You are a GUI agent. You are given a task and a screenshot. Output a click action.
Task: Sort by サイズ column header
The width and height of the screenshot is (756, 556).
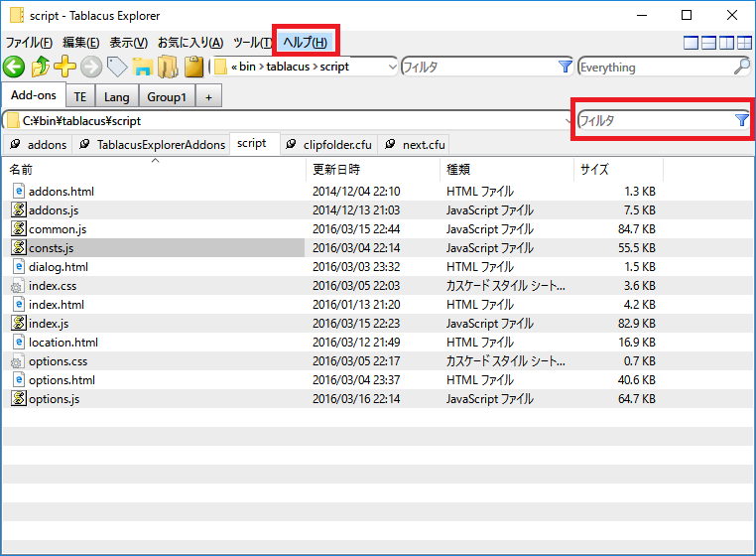[x=618, y=170]
